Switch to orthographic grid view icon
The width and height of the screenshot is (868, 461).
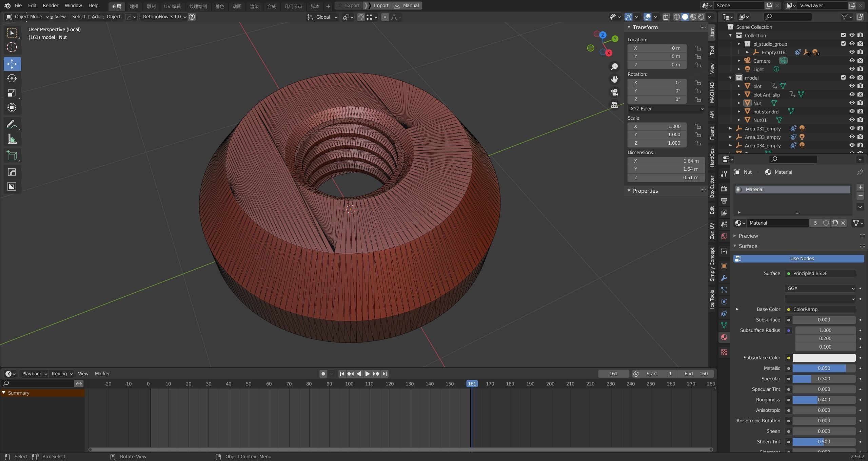pos(614,105)
